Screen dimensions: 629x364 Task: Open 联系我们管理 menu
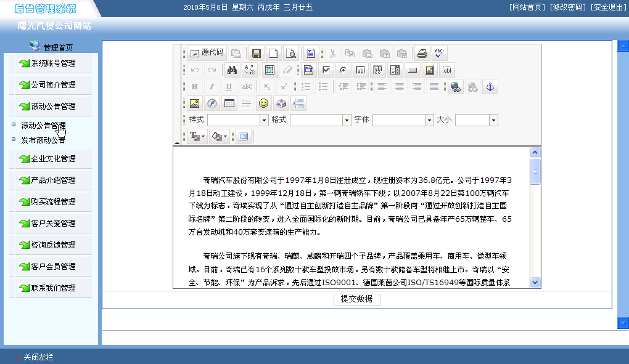click(x=54, y=288)
